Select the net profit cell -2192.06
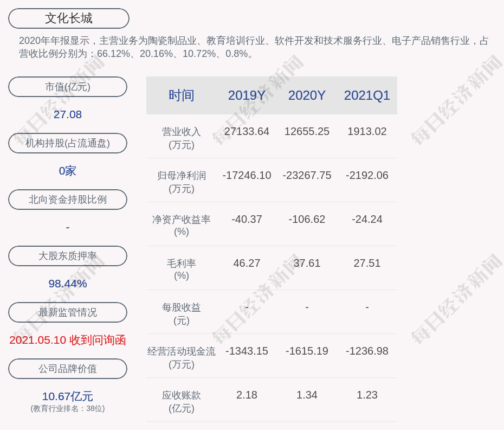 pyautogui.click(x=367, y=175)
